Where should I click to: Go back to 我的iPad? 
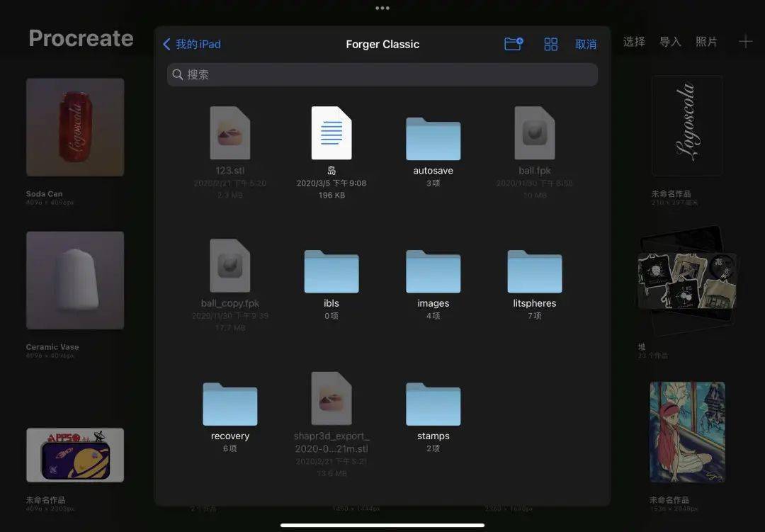coord(191,43)
